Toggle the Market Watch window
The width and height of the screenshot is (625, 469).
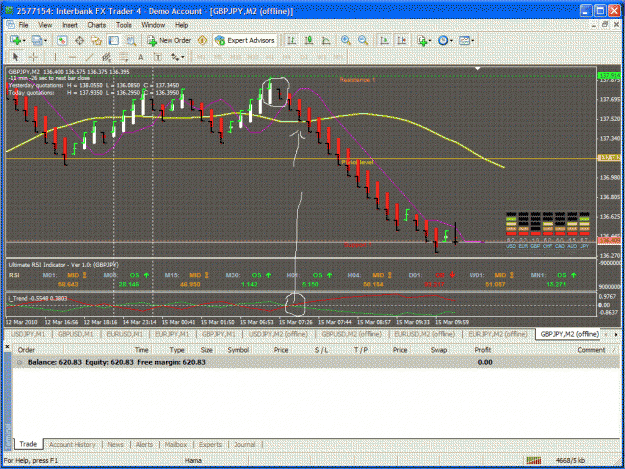(62, 40)
